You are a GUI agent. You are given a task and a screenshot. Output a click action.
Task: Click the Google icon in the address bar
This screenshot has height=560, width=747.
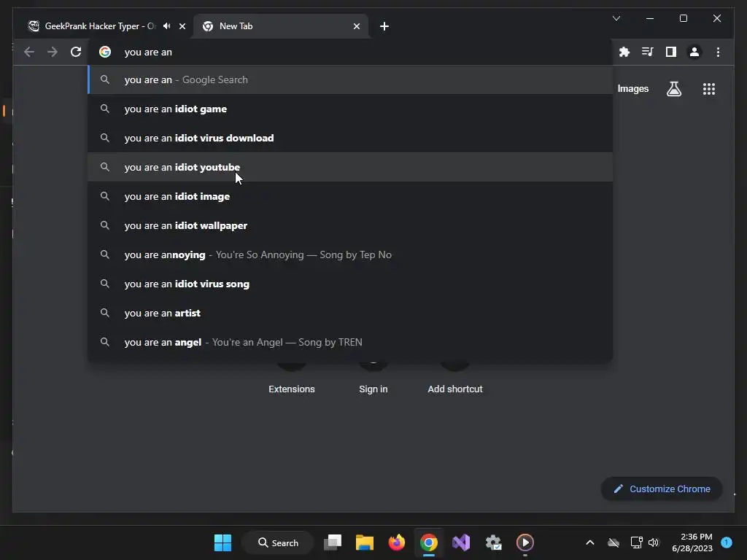(105, 52)
